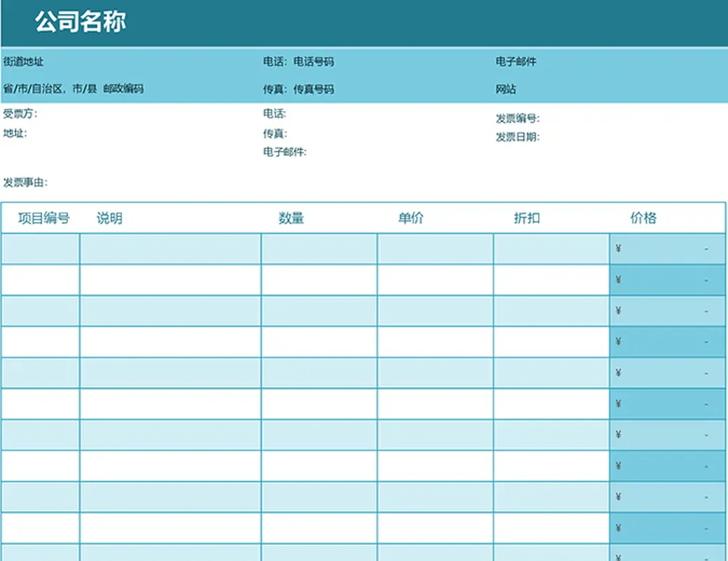Select the 电话号码 placeholder text
The width and height of the screenshot is (728, 561).
point(314,62)
